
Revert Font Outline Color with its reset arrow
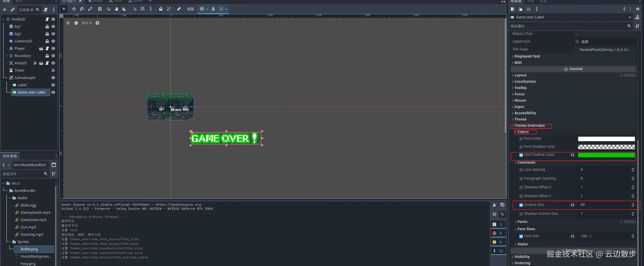pyautogui.click(x=573, y=155)
